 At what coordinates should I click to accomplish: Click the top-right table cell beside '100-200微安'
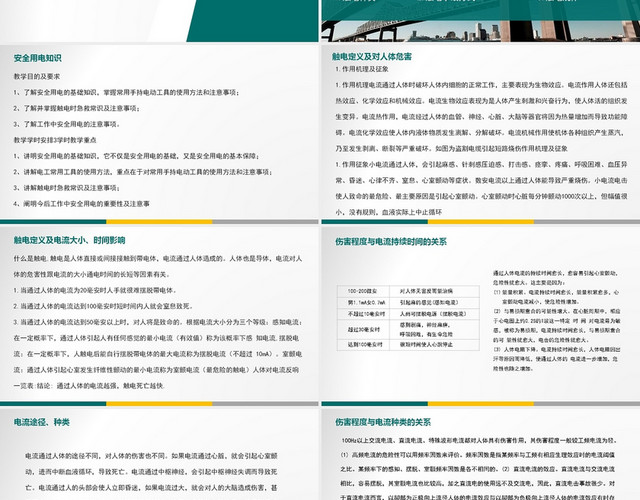point(434,291)
